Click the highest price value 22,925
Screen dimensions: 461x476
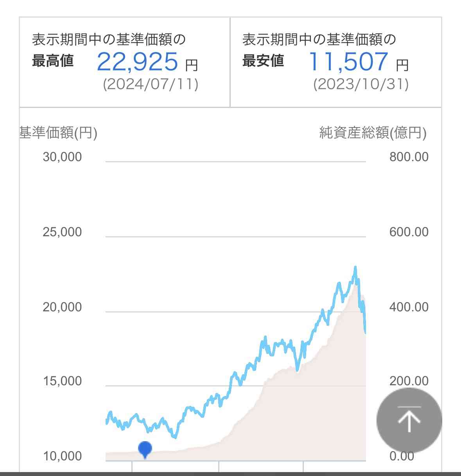137,62
